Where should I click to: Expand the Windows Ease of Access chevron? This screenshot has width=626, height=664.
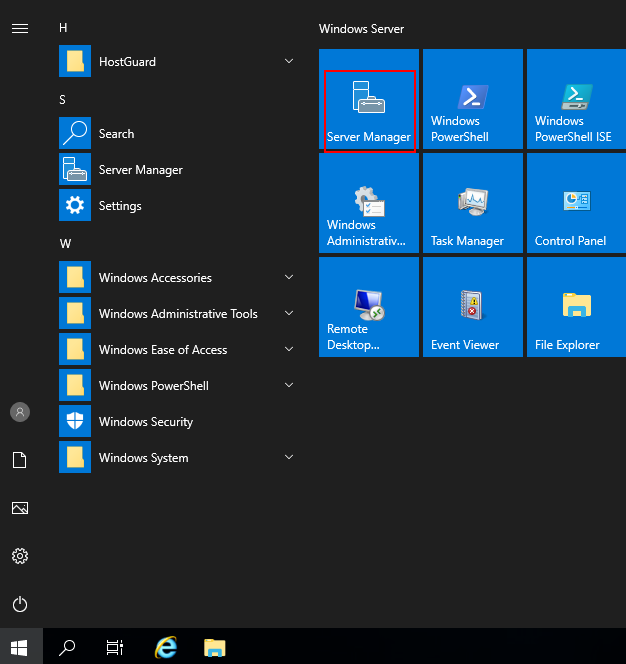289,349
